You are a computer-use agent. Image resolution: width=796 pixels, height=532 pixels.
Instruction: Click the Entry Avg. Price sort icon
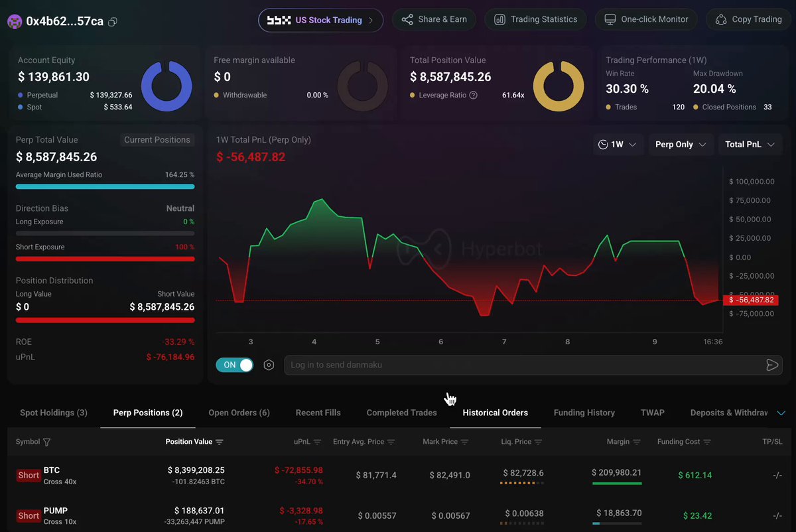coord(391,442)
